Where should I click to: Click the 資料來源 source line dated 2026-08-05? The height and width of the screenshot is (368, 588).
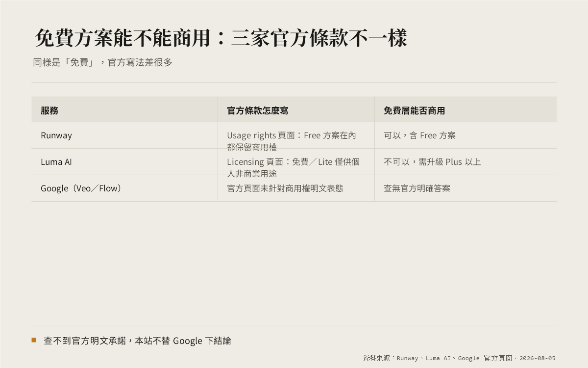click(x=459, y=358)
